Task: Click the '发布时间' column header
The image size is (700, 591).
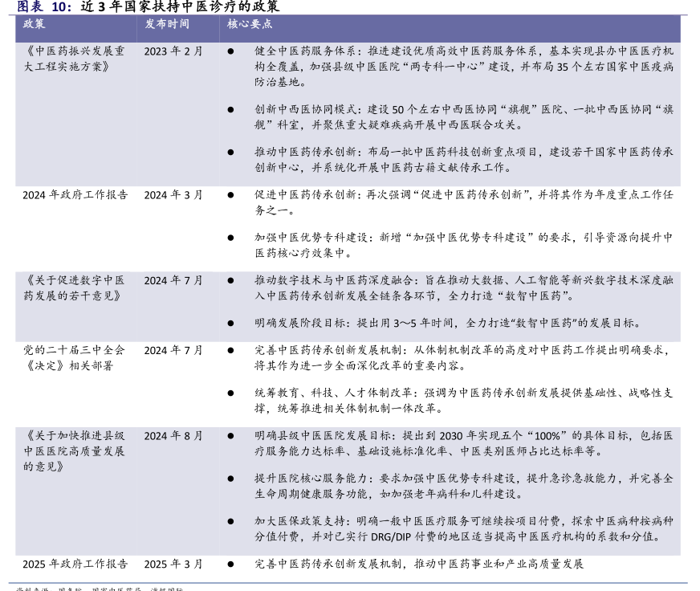Action: click(x=167, y=24)
